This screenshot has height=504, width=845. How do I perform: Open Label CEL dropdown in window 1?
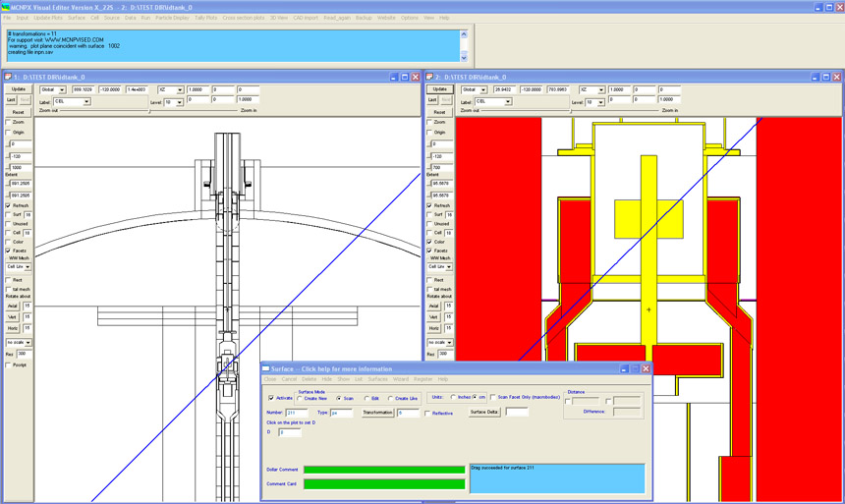(86, 102)
